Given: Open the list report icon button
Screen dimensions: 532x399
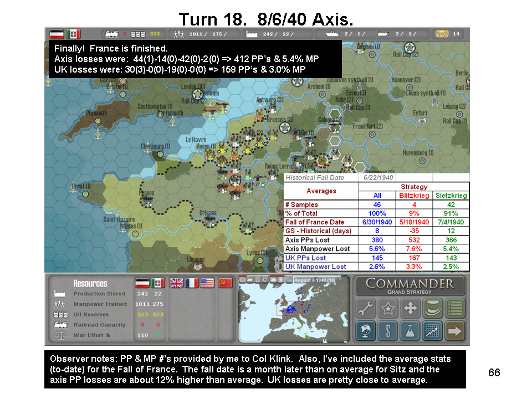Looking at the screenshot, I should 455,307.
